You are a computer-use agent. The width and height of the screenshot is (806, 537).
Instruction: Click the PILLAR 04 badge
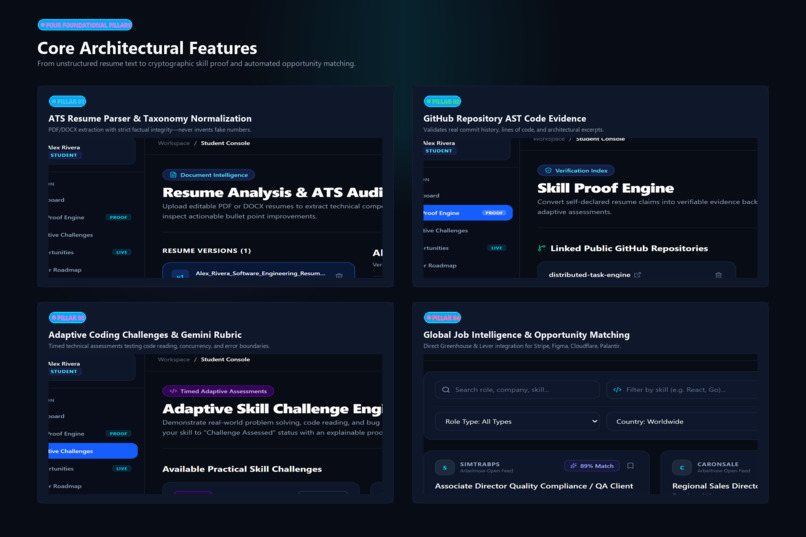(x=442, y=318)
